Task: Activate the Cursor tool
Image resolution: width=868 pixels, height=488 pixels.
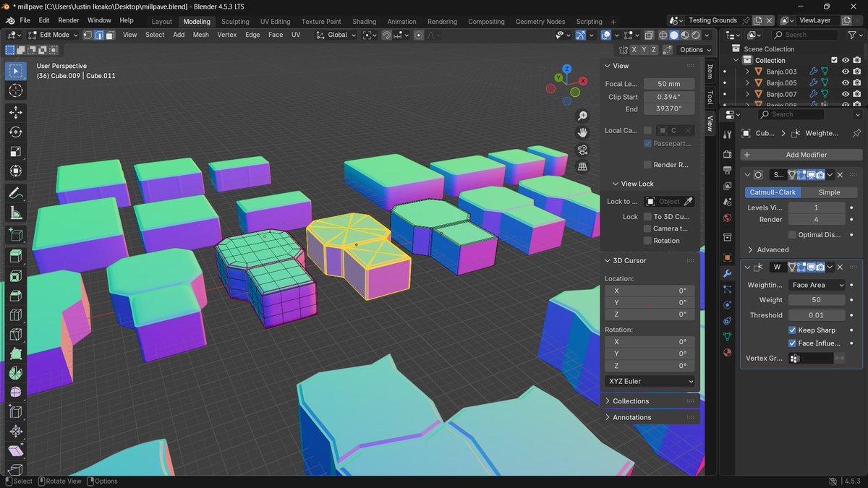Action: pyautogui.click(x=16, y=90)
